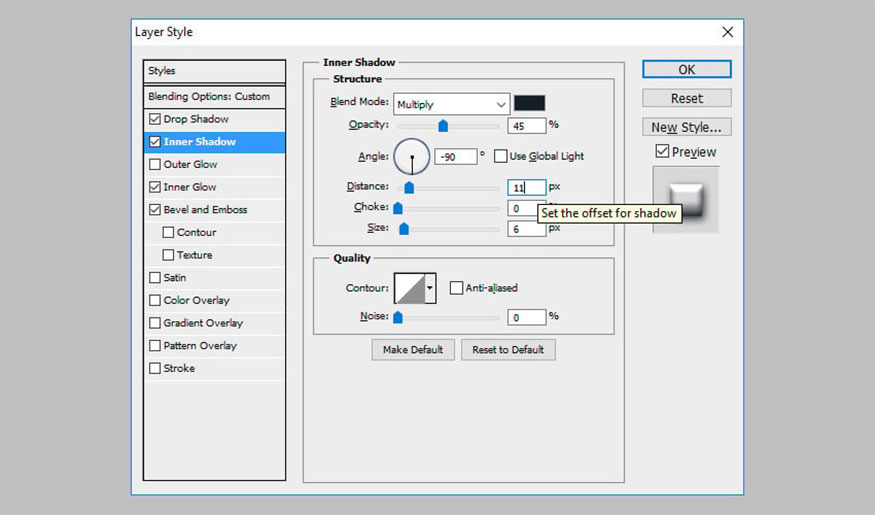
Task: Click the layer style preview thumbnail
Action: point(685,200)
